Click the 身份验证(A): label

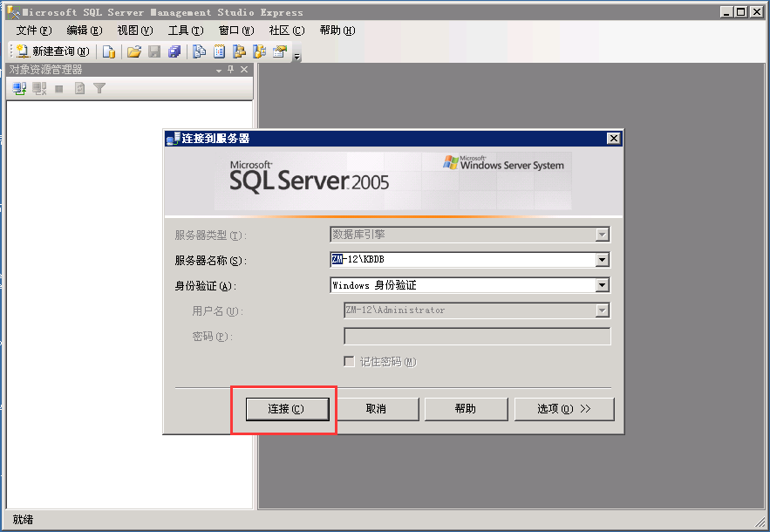tap(206, 286)
